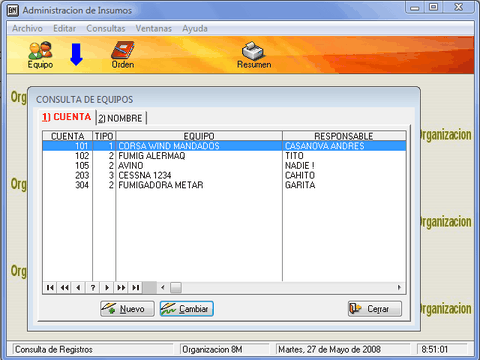Click account number 304 cell
This screenshot has width=480, height=360.
tap(68, 185)
